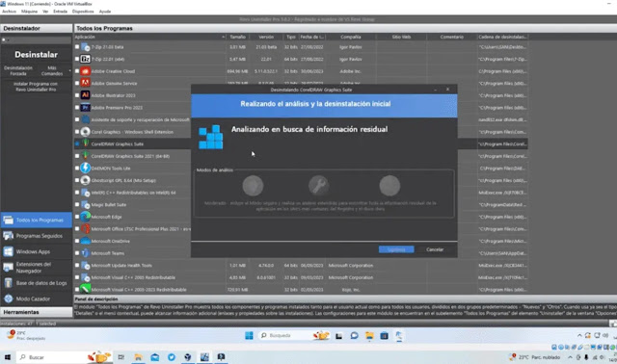Open Extensiones del Navegador module
This screenshot has height=364, width=617.
point(36,268)
